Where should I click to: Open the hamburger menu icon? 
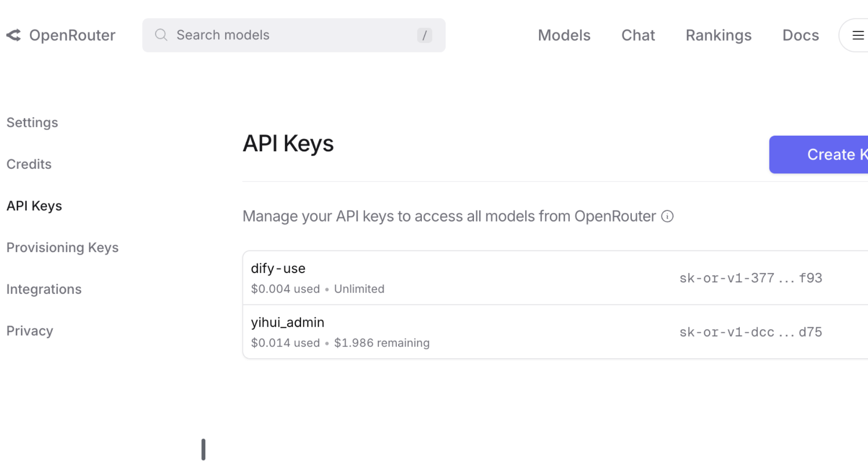point(858,35)
